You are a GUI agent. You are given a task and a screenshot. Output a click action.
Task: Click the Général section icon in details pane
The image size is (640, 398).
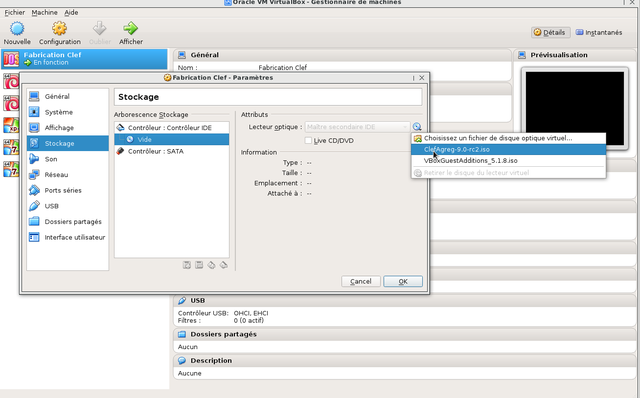point(182,55)
